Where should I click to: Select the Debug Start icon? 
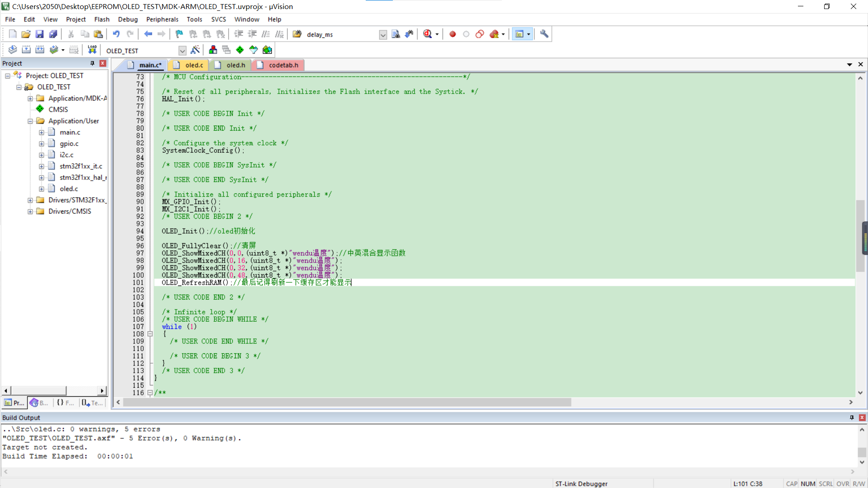click(427, 34)
